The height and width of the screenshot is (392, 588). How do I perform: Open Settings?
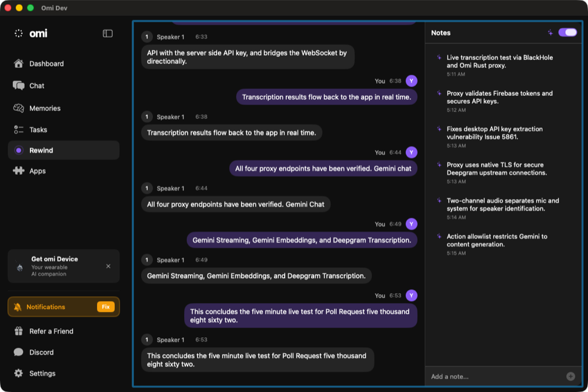tap(64, 373)
